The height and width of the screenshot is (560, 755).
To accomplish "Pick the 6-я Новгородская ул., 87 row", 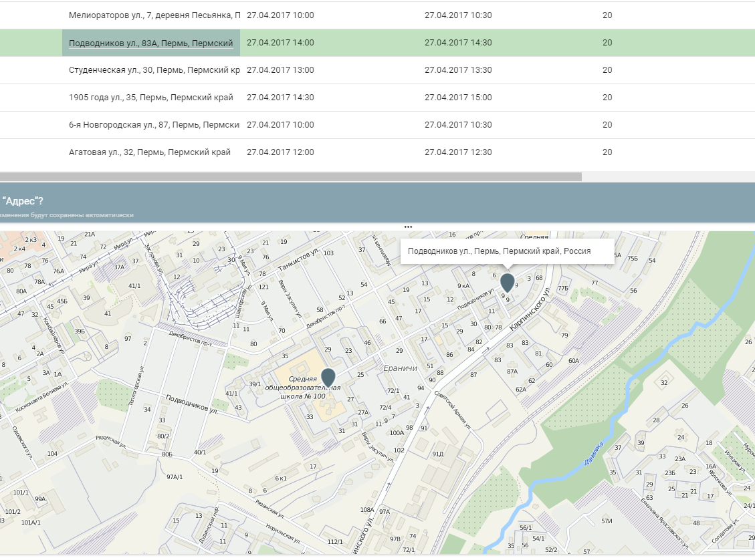I will point(154,125).
